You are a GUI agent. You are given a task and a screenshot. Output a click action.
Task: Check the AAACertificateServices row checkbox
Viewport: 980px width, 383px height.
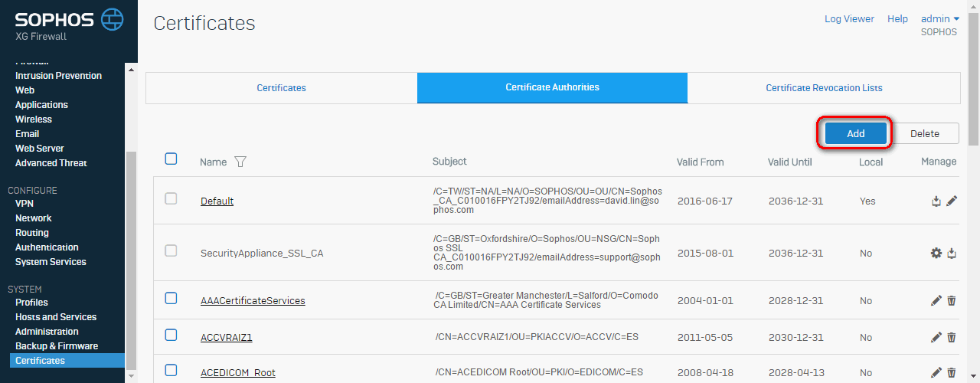coord(171,299)
